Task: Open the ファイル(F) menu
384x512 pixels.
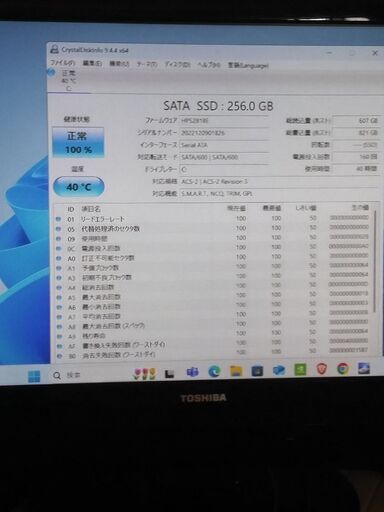Action: [x=62, y=63]
